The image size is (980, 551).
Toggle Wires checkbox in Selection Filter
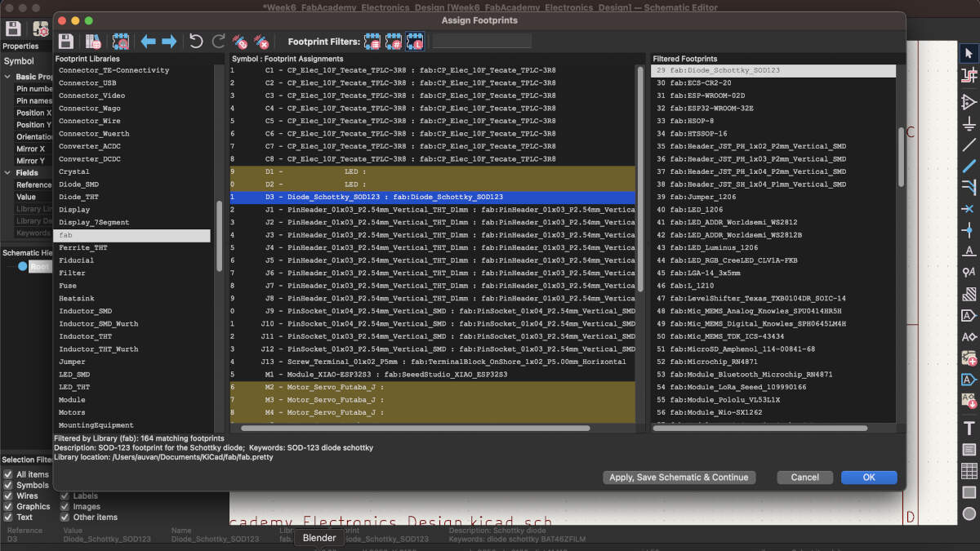coord(8,495)
